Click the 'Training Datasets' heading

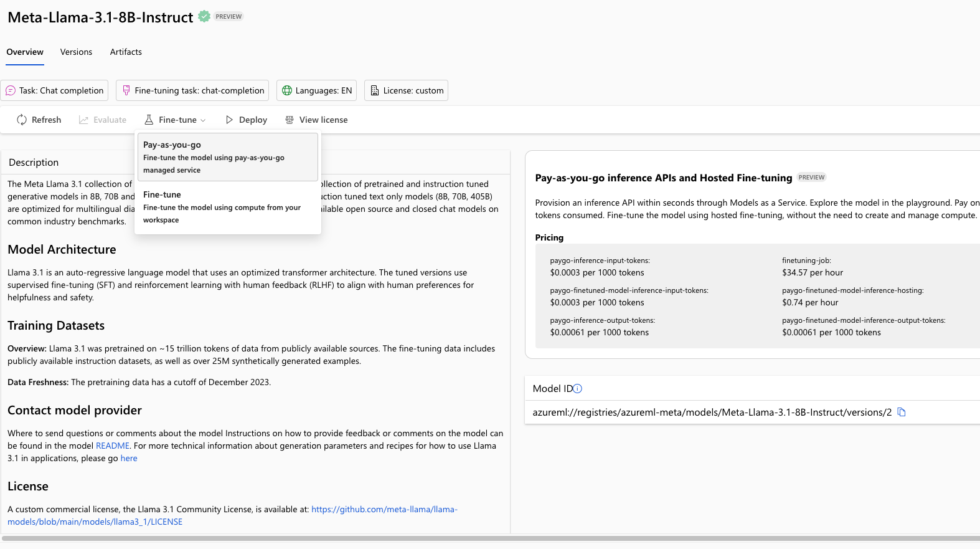pyautogui.click(x=56, y=325)
